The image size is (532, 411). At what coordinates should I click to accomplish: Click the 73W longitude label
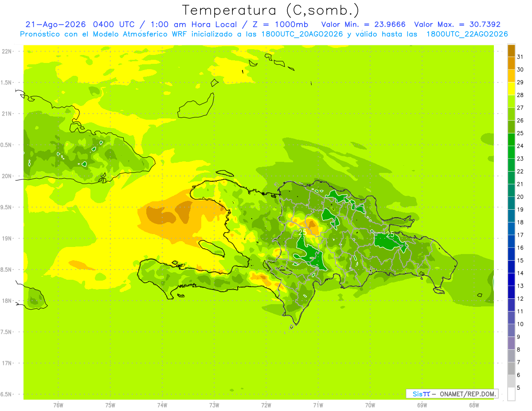click(214, 405)
